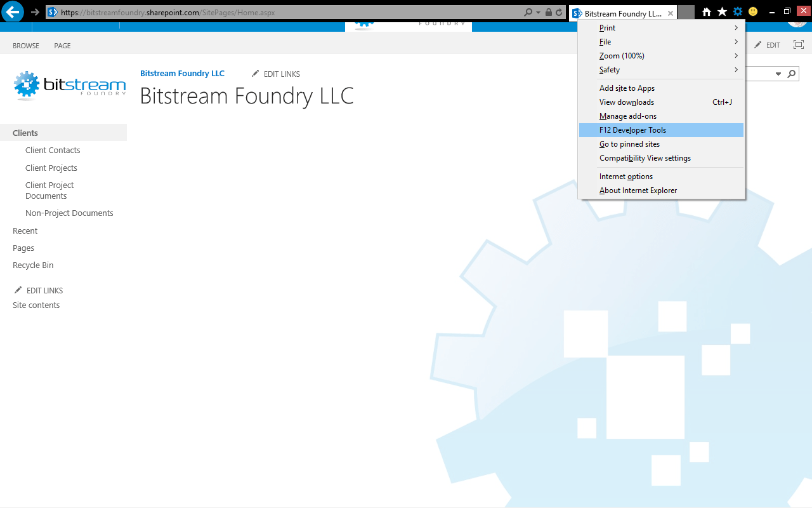Open the search scope dropdown arrow

click(x=778, y=74)
